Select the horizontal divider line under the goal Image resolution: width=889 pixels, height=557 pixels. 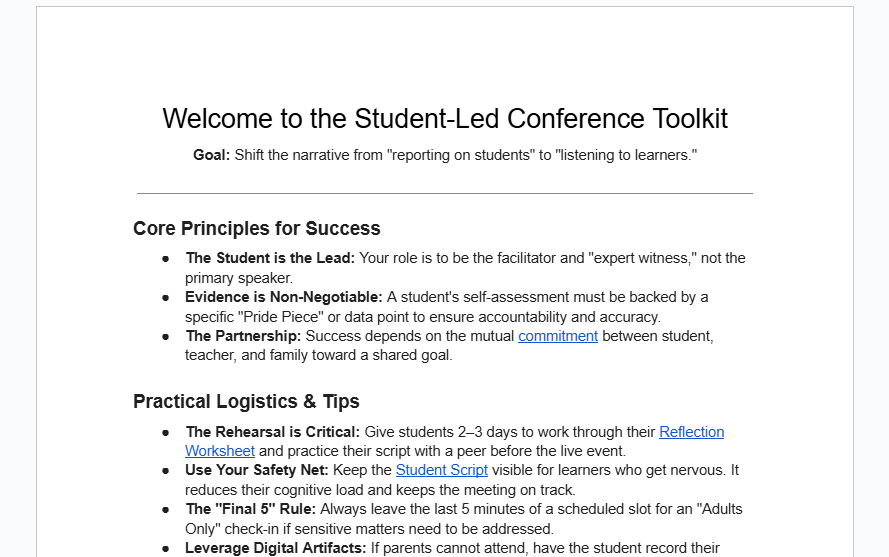[445, 193]
